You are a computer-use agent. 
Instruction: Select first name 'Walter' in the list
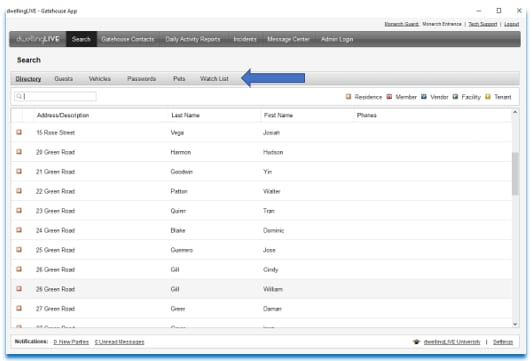pos(272,192)
